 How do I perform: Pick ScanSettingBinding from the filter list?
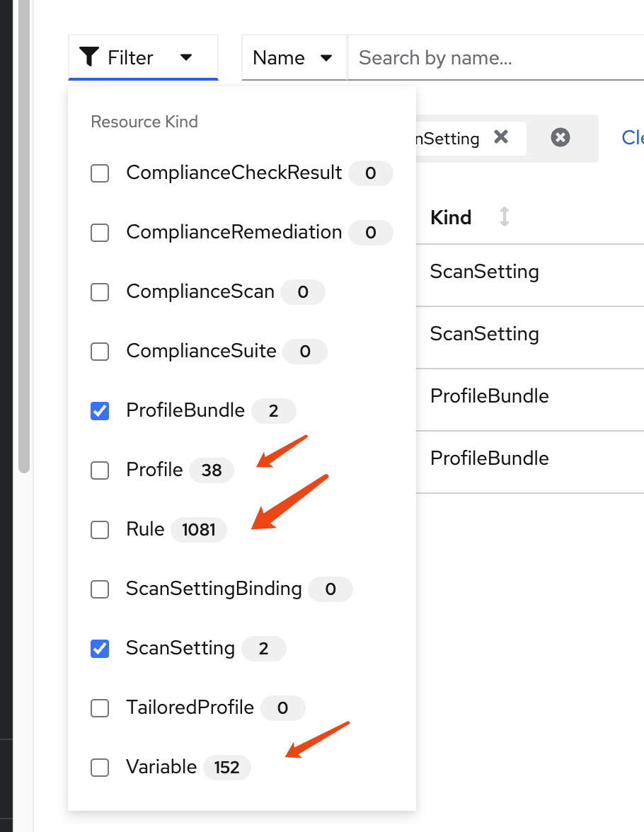[x=213, y=589]
